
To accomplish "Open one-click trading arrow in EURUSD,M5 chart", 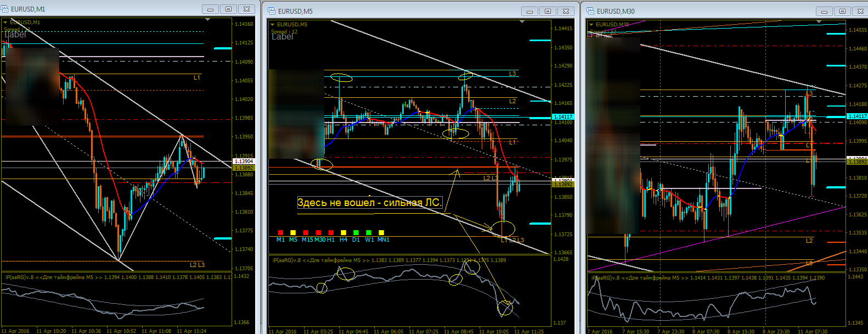I will tap(273, 25).
